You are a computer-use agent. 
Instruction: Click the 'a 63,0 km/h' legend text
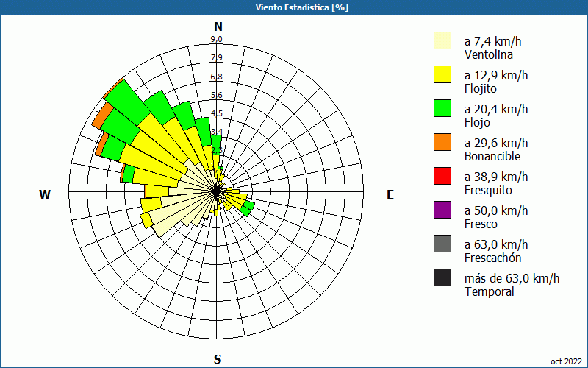[496, 244]
